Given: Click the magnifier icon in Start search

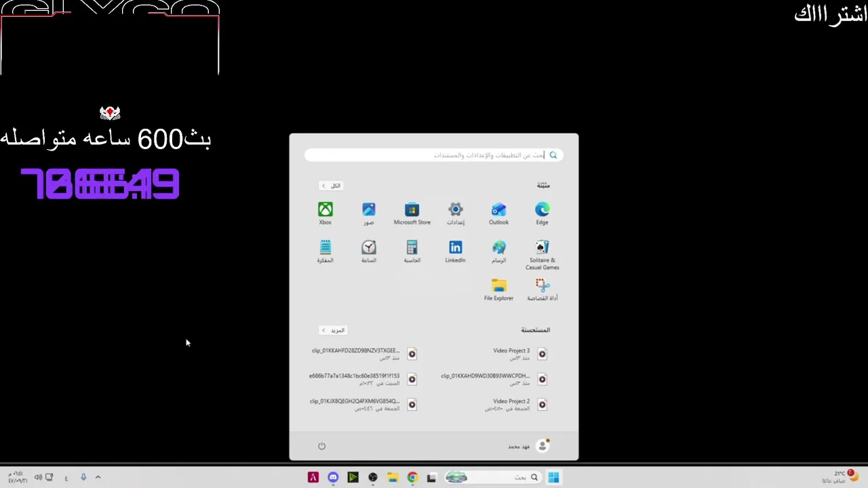Looking at the screenshot, I should (x=553, y=155).
